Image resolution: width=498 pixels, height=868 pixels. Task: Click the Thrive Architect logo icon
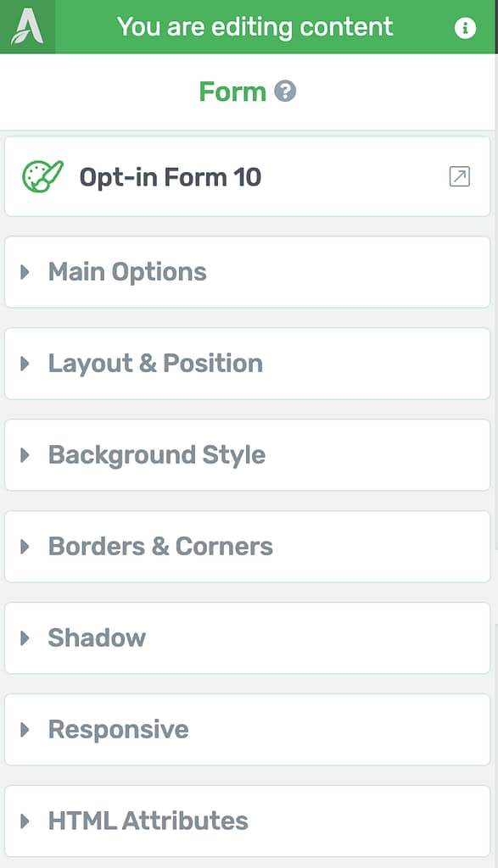pos(27,26)
